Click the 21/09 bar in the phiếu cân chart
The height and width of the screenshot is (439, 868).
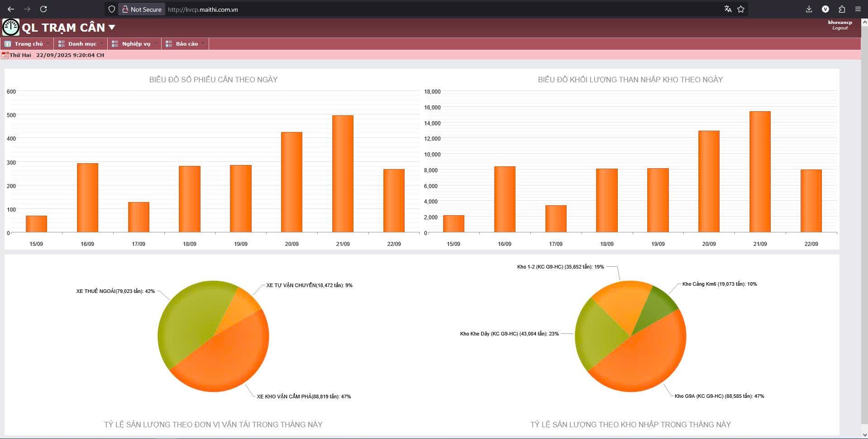[x=343, y=174]
